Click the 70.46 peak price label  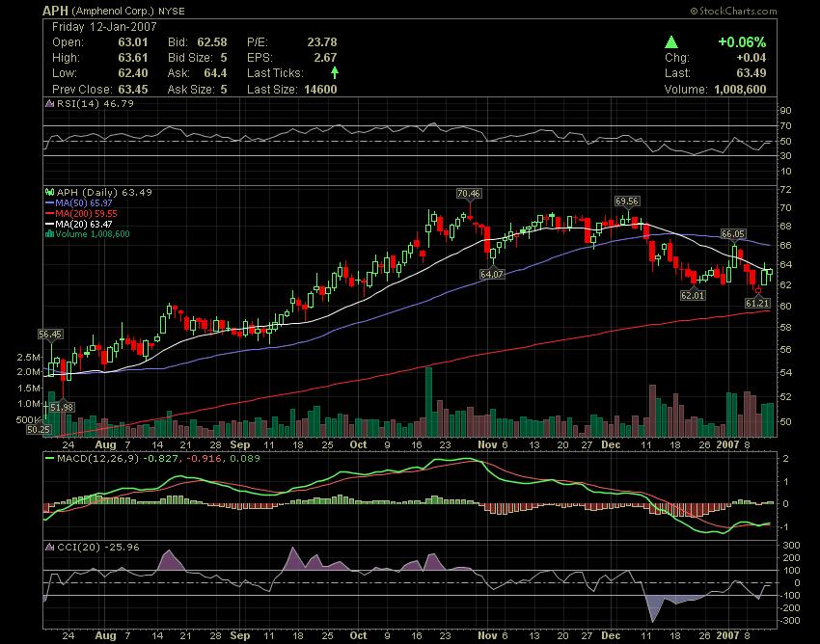[x=468, y=194]
